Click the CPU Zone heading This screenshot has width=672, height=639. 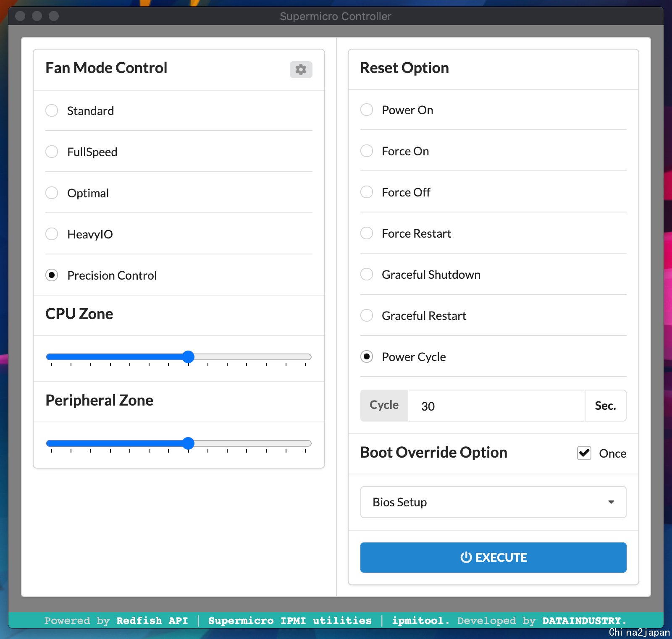coord(79,314)
